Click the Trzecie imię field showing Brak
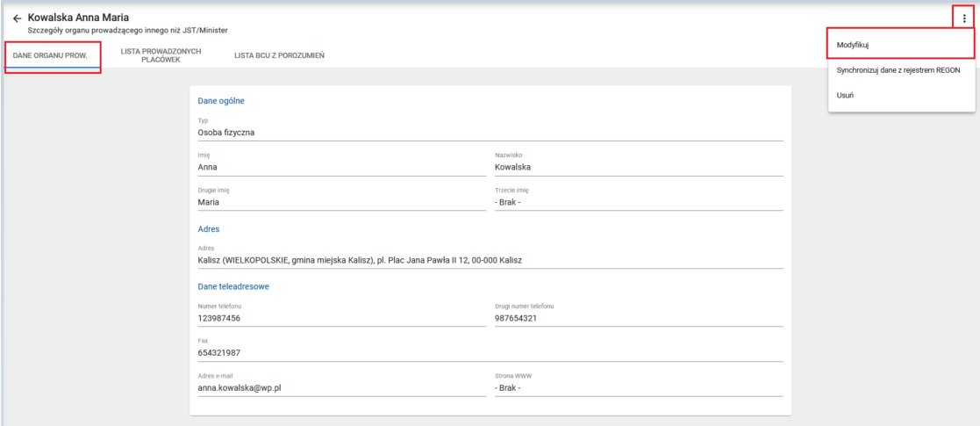The image size is (980, 426). (x=638, y=202)
